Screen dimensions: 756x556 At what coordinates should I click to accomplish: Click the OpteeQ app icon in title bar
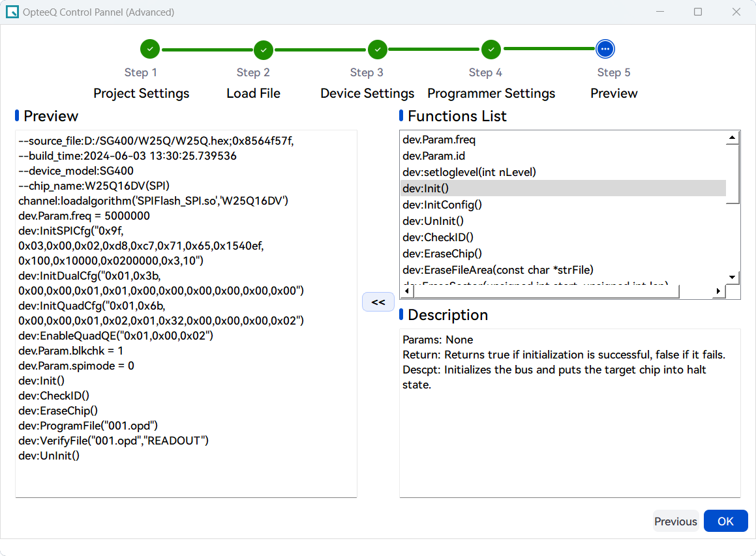point(12,12)
